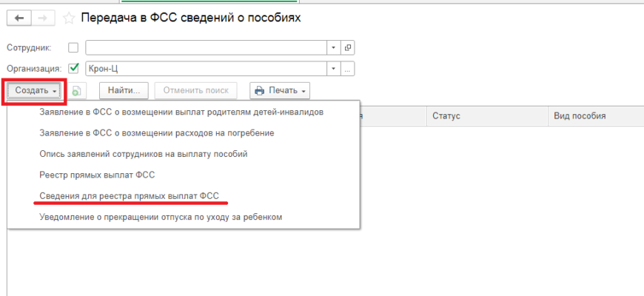644x296 pixels.
Task: Click the ellipsis button of Организация field
Action: click(x=347, y=69)
